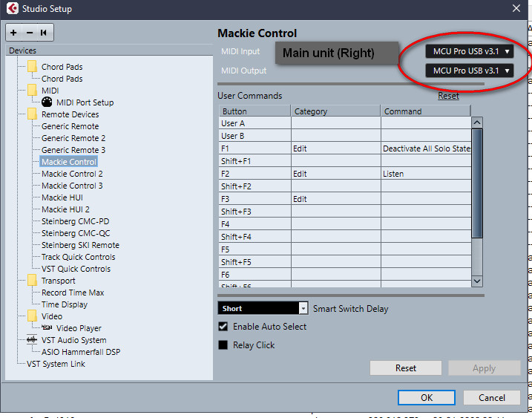Select the Button column header
The image size is (532, 418).
tap(254, 111)
